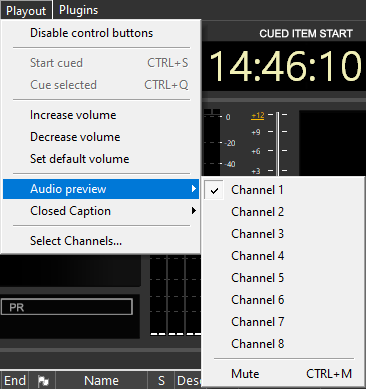Select Channel 5 for audio preview
Image resolution: width=366 pixels, height=389 pixels.
pyautogui.click(x=283, y=278)
